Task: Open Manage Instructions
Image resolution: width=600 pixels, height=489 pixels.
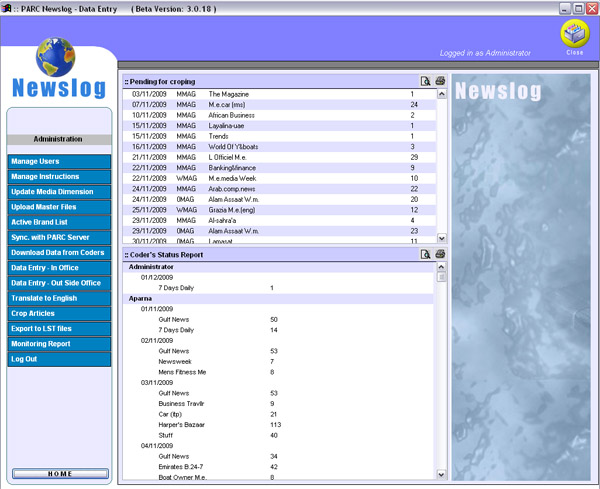Action: pyautogui.click(x=59, y=177)
